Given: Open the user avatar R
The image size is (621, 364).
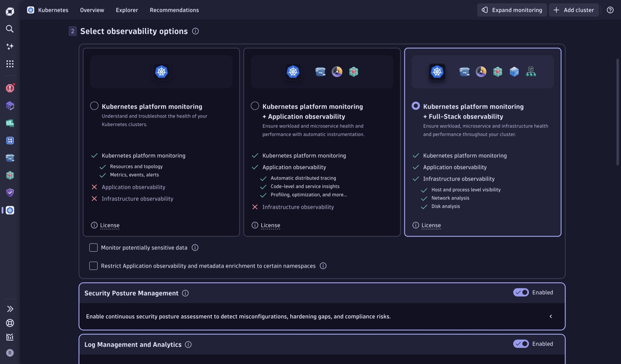Looking at the screenshot, I should (x=10, y=353).
